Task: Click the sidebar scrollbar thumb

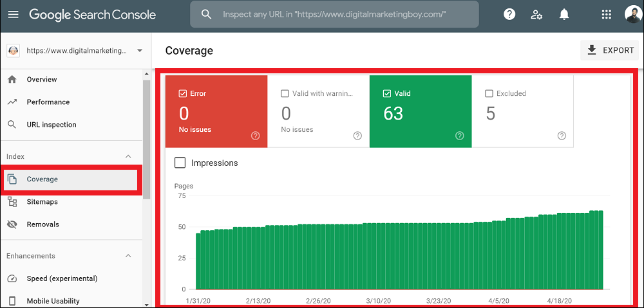Action: (147, 140)
